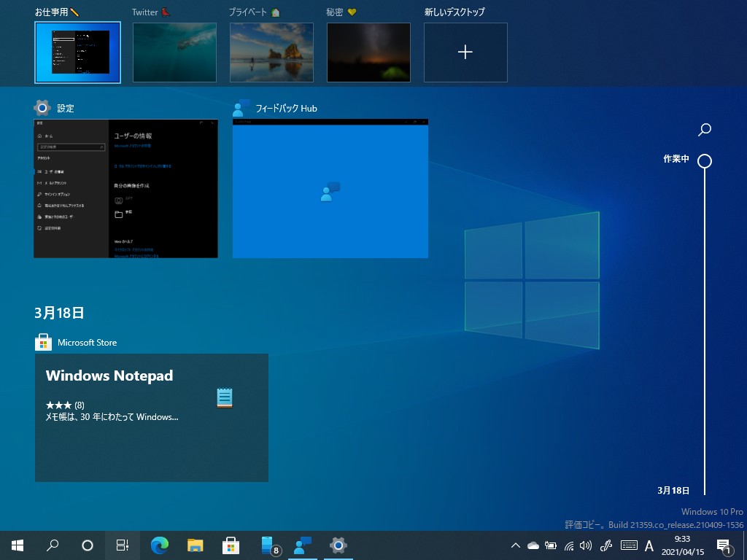Screen dimensions: 747x560
Task: Switch to Settings on the taskbar
Action: point(338,545)
